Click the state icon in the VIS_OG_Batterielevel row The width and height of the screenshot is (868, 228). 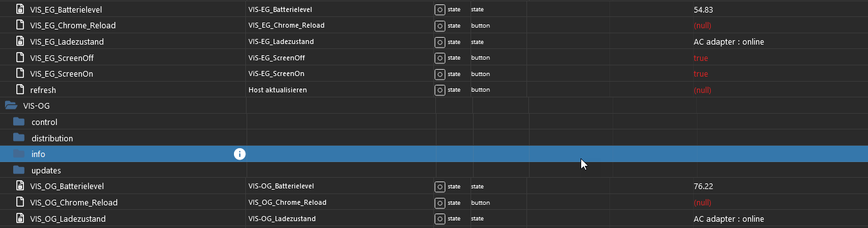(440, 187)
